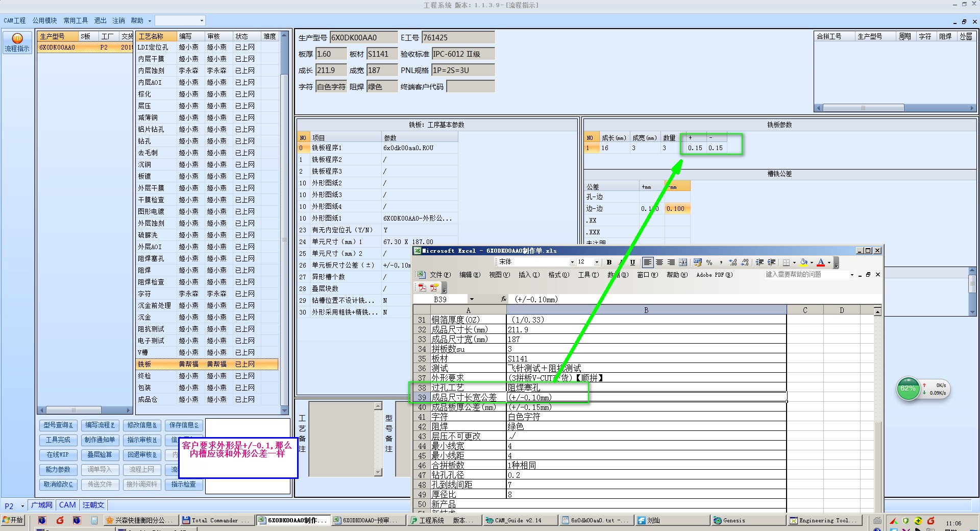
Task: Open the 开始 Start button
Action: pos(13,520)
